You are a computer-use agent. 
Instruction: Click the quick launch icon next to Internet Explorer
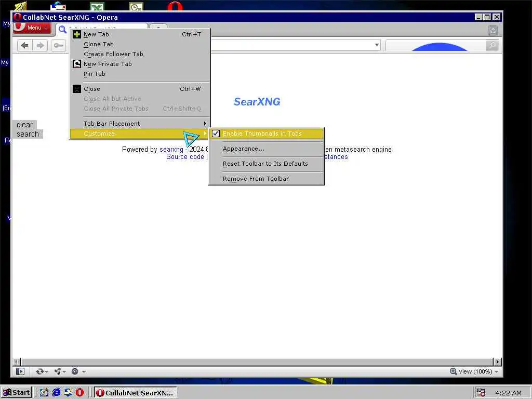[x=68, y=393]
